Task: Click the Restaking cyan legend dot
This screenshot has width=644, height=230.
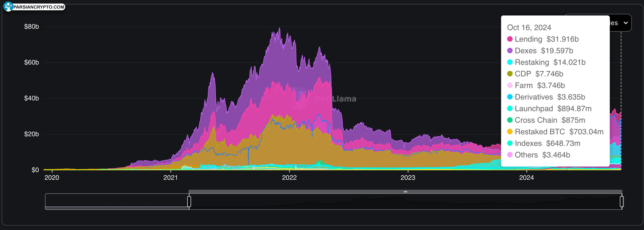Action: [x=510, y=62]
